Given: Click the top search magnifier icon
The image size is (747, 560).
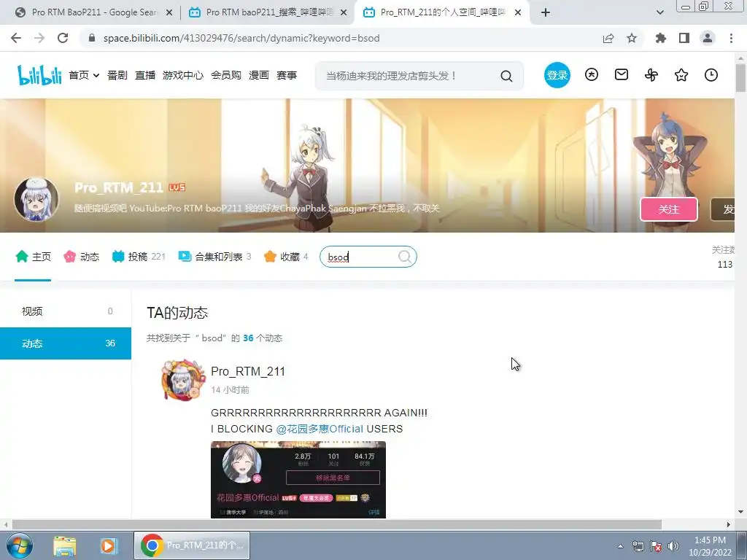Looking at the screenshot, I should (x=506, y=76).
